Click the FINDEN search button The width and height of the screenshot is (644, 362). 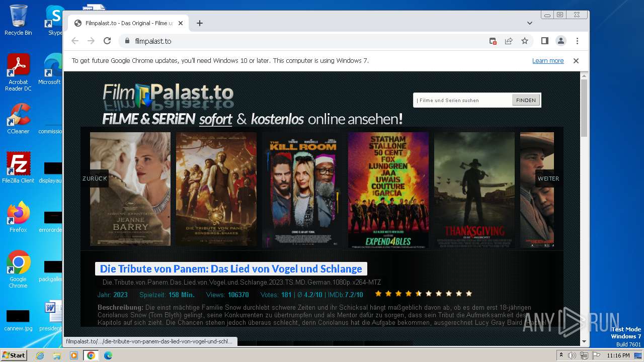pos(526,100)
